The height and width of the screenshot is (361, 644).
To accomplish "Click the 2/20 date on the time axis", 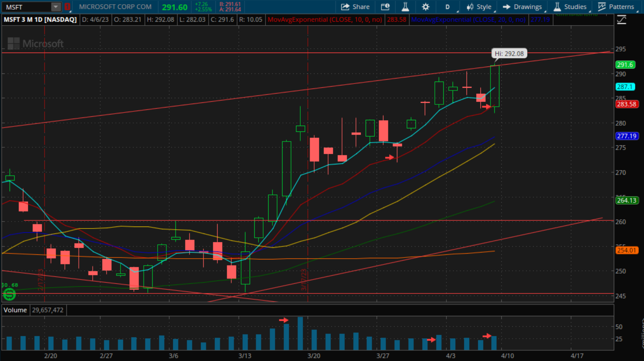I will (x=51, y=356).
